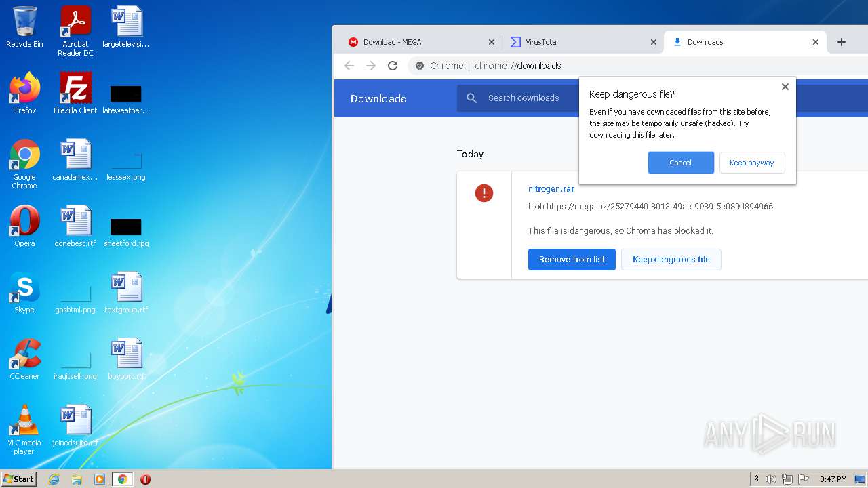The width and height of the screenshot is (868, 488).
Task: Open the Opera desktop shortcut
Action: [x=24, y=226]
